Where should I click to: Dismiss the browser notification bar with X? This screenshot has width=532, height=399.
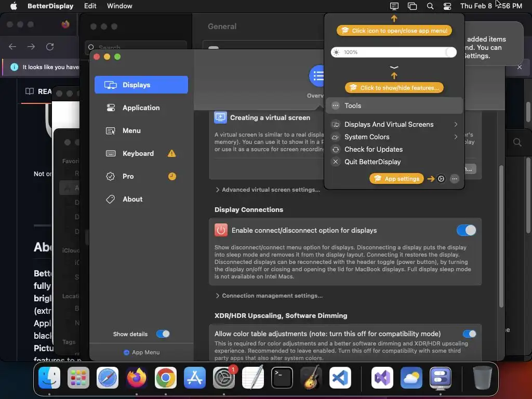coord(520,67)
